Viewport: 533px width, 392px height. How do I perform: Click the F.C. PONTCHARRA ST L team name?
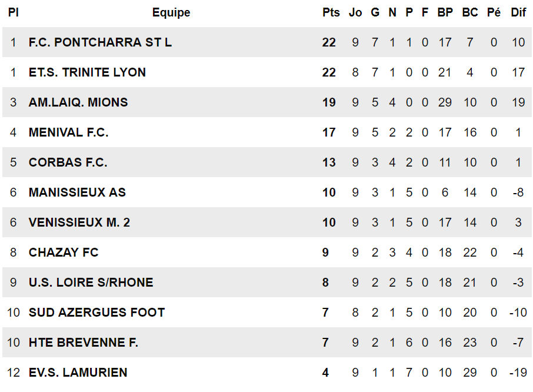click(100, 42)
